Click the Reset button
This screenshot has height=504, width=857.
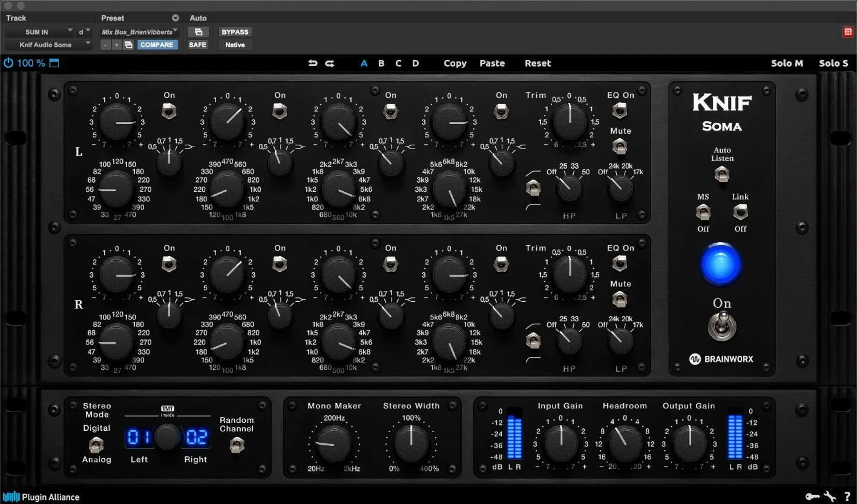538,63
